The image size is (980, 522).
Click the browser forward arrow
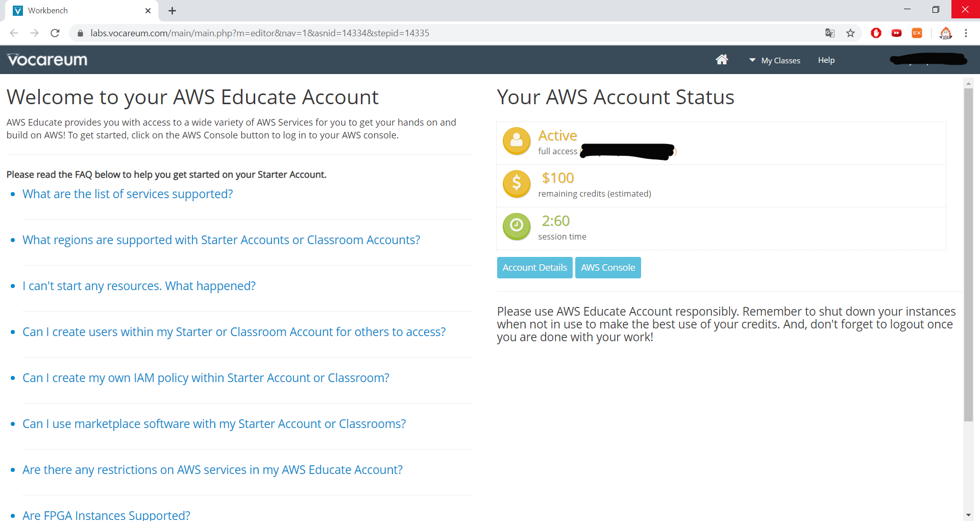[34, 33]
